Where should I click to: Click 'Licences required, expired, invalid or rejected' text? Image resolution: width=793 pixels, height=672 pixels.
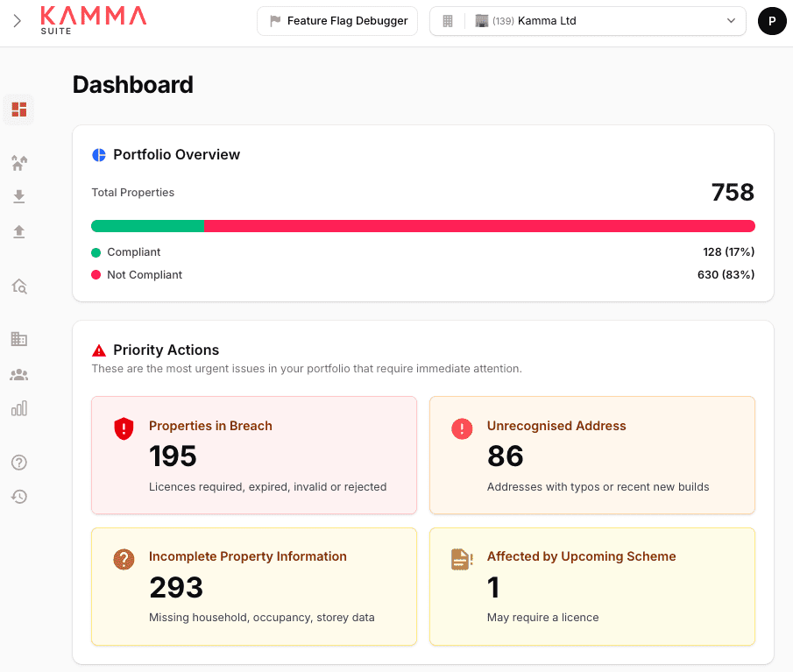(x=267, y=487)
